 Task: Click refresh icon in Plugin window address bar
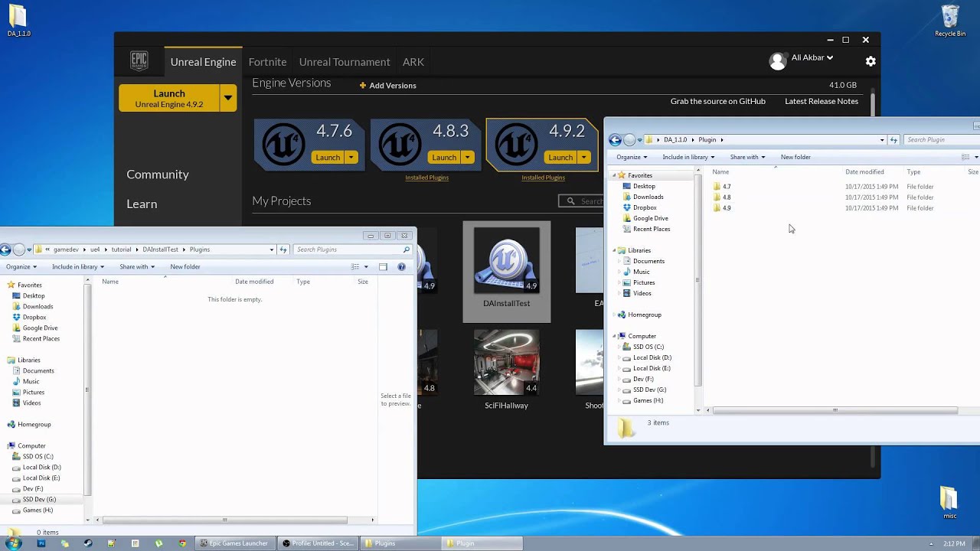893,140
